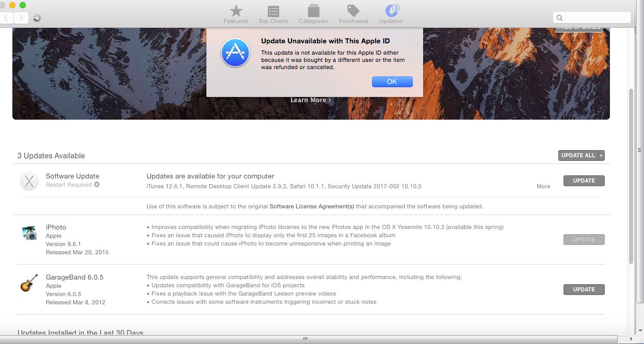Open the Top Charts section
This screenshot has height=344, width=644.
pyautogui.click(x=273, y=14)
